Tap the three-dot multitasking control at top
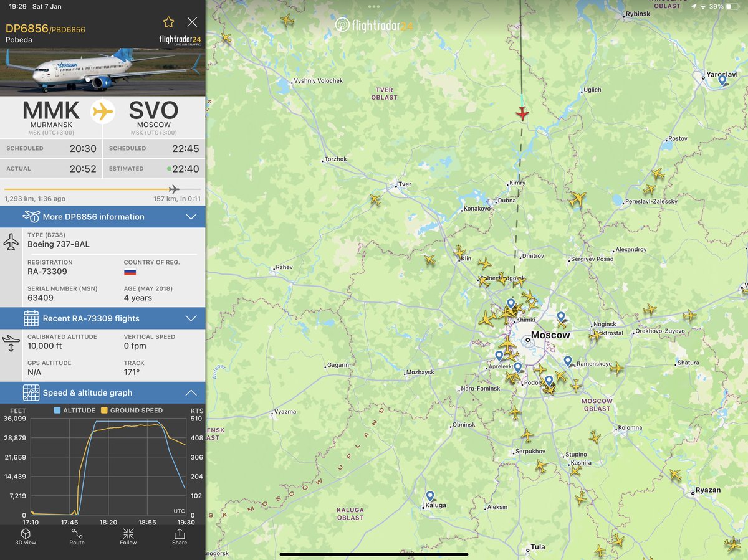 click(374, 6)
